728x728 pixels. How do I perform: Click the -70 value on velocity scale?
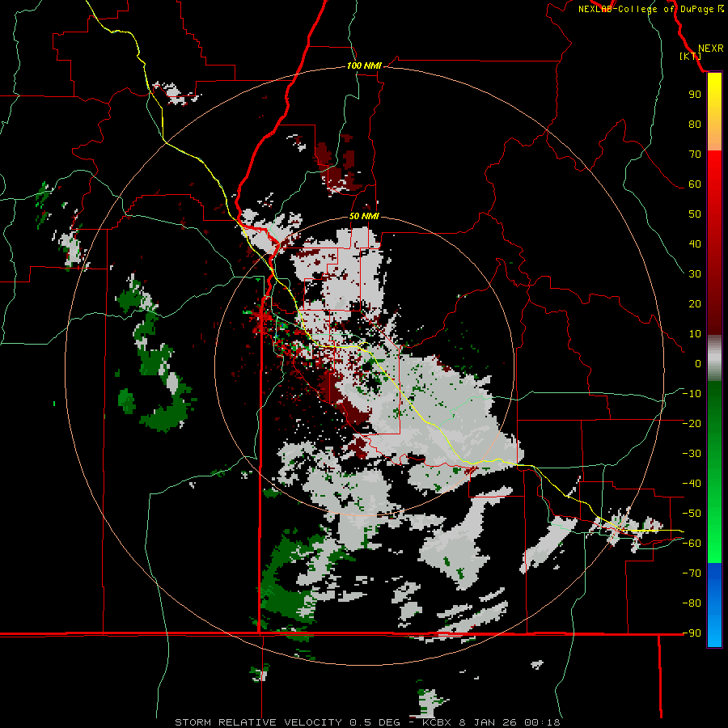click(692, 574)
